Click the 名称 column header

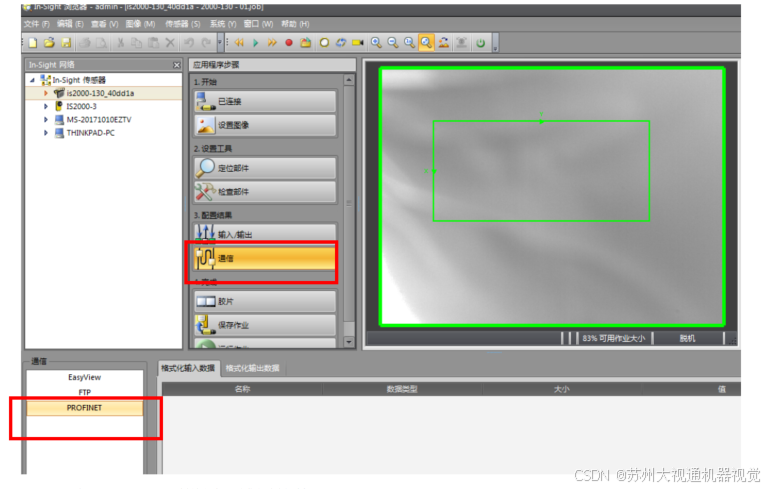click(x=242, y=389)
